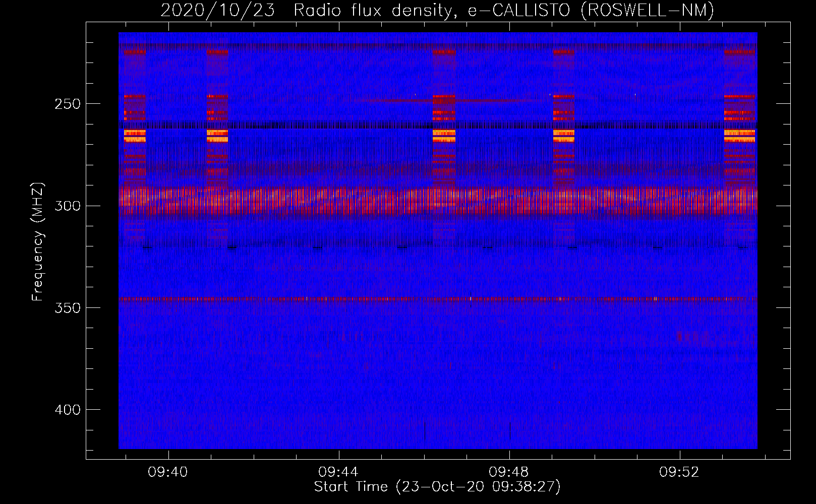Click the 09:52 time tick label

(679, 472)
